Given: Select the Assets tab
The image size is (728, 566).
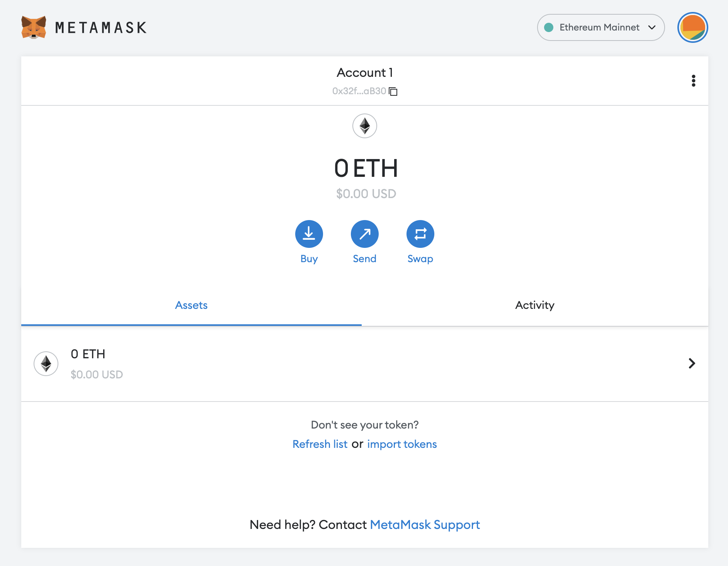Looking at the screenshot, I should pyautogui.click(x=191, y=305).
